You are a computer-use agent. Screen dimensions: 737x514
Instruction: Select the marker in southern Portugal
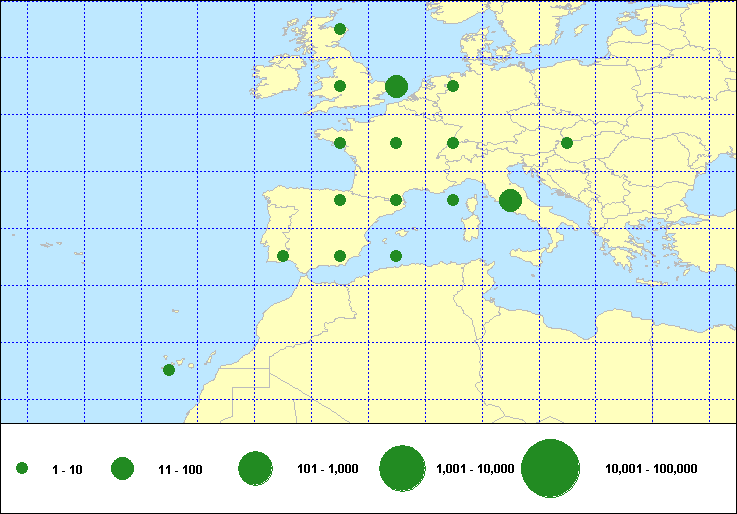(x=283, y=256)
